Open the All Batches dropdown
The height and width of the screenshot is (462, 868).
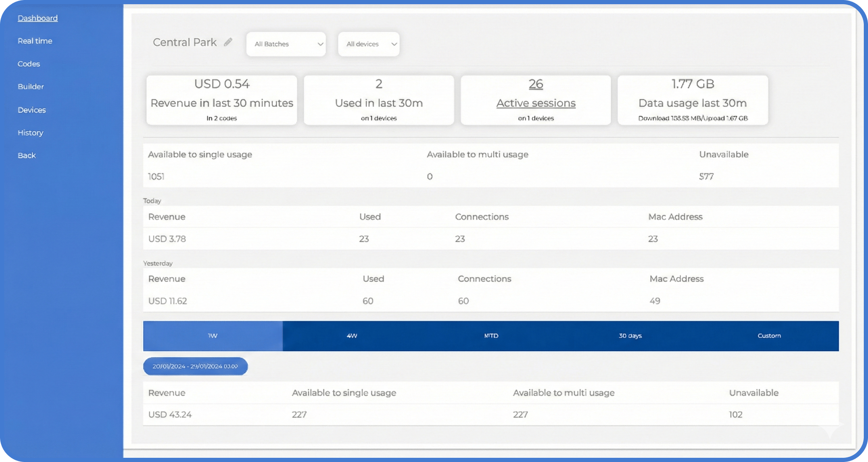point(286,44)
